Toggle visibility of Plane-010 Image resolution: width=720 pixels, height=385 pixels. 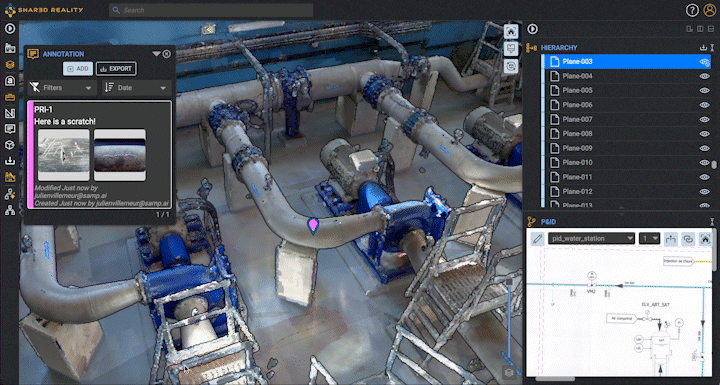click(704, 163)
